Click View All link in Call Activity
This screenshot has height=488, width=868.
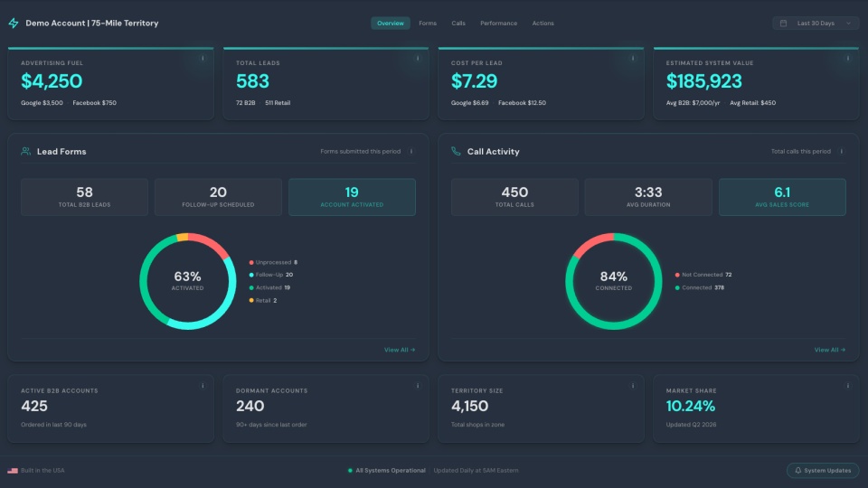tap(830, 350)
